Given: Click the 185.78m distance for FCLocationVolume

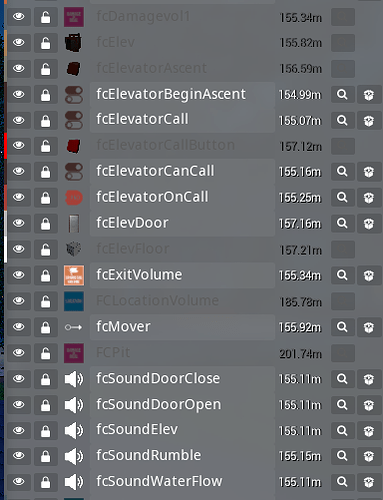Looking at the screenshot, I should (x=301, y=302).
